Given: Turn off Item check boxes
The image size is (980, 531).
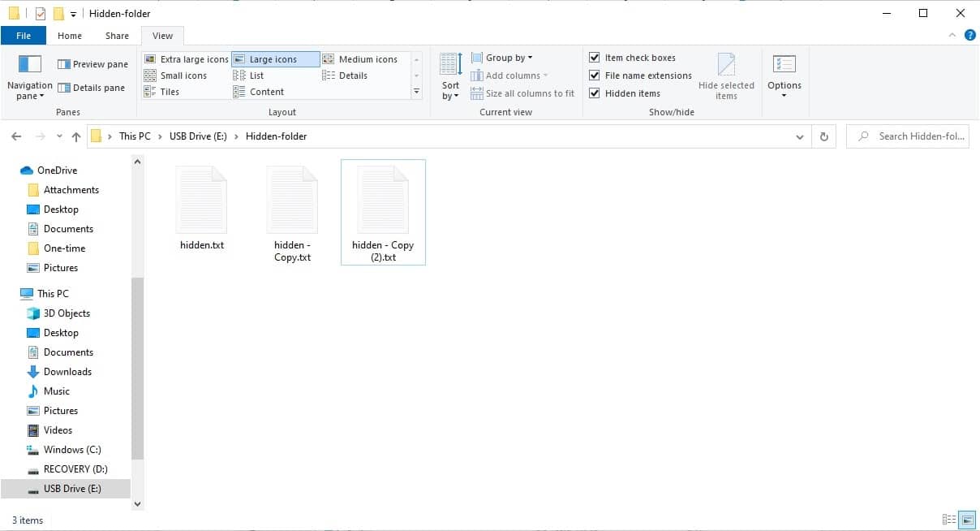Looking at the screenshot, I should point(595,57).
